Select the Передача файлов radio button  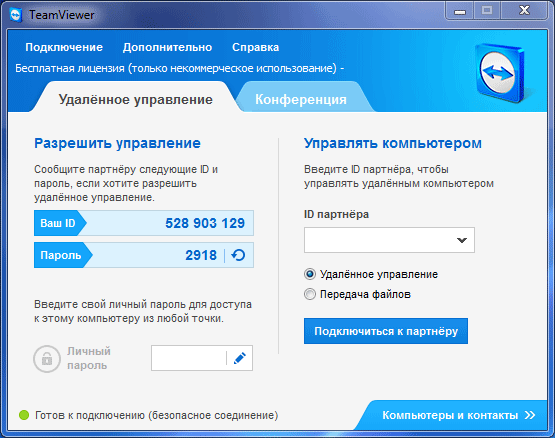(x=310, y=294)
